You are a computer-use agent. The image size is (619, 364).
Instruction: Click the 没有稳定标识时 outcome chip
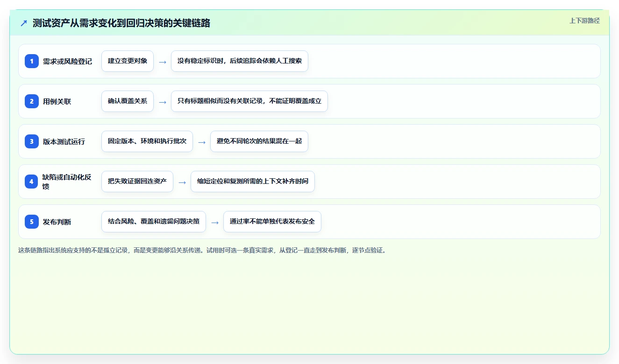pyautogui.click(x=240, y=61)
